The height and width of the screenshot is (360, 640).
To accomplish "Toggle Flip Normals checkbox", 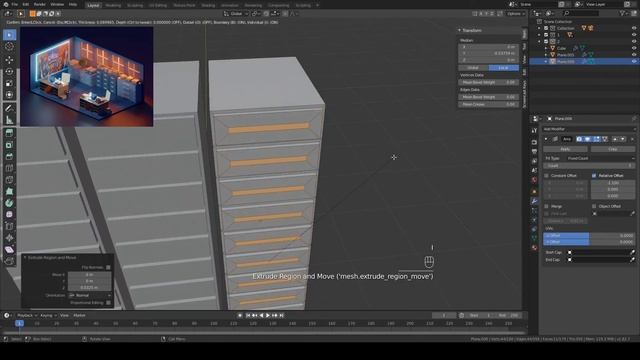I will pos(108,268).
